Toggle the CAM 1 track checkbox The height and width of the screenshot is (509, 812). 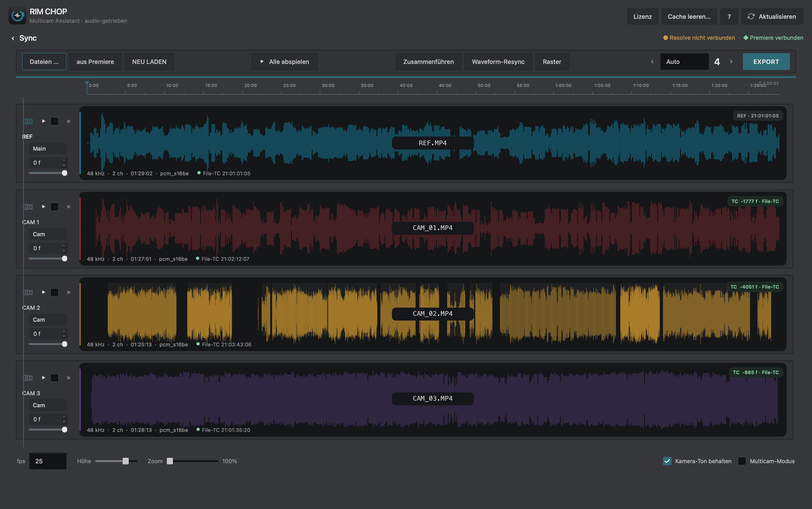point(55,207)
